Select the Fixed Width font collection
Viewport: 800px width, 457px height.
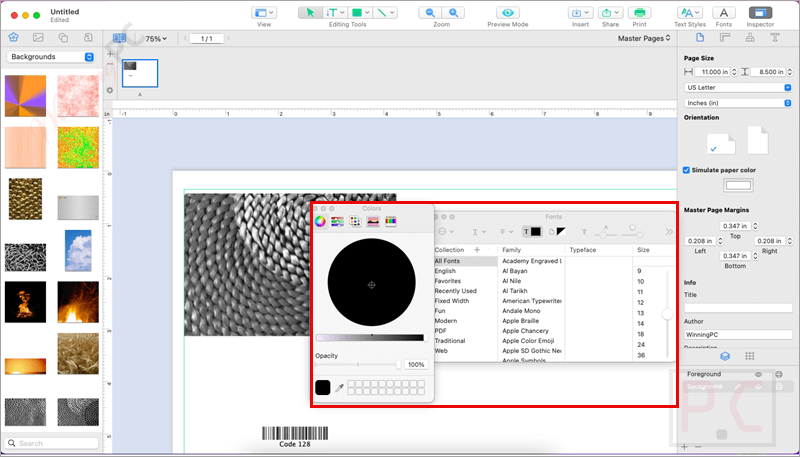click(x=452, y=301)
